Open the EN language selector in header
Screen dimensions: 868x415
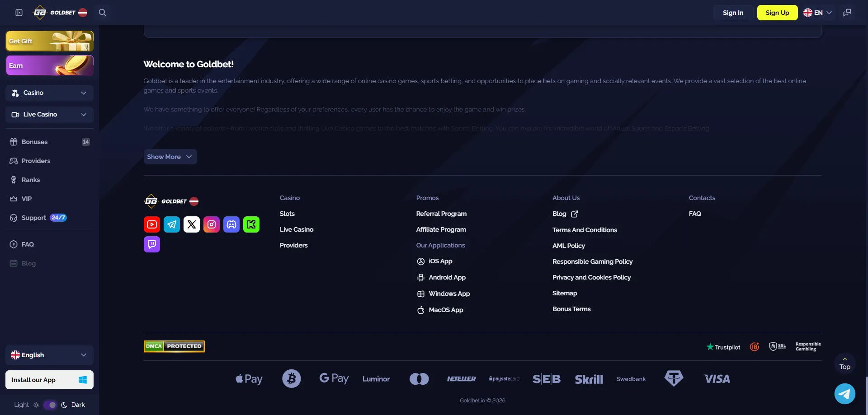point(817,13)
